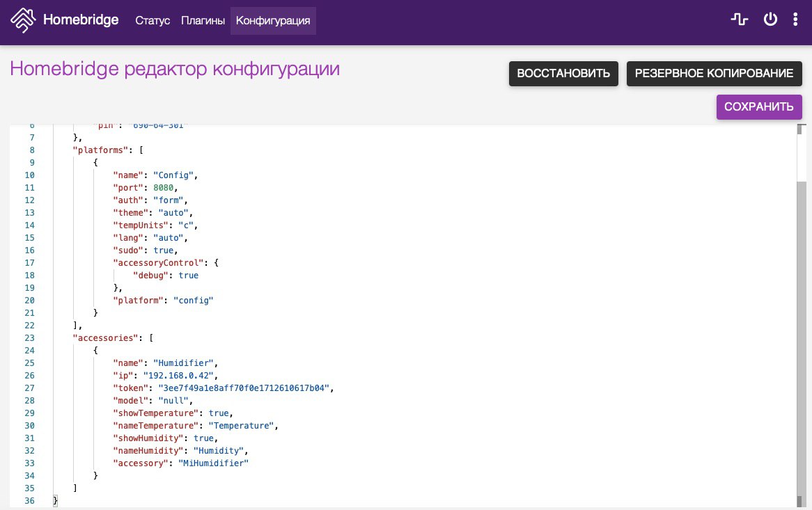
Task: Click the token string value
Action: (x=244, y=388)
